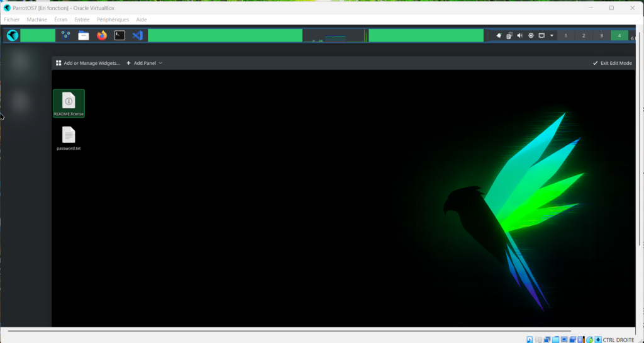
Task: Open the Fichier menu
Action: [12, 20]
